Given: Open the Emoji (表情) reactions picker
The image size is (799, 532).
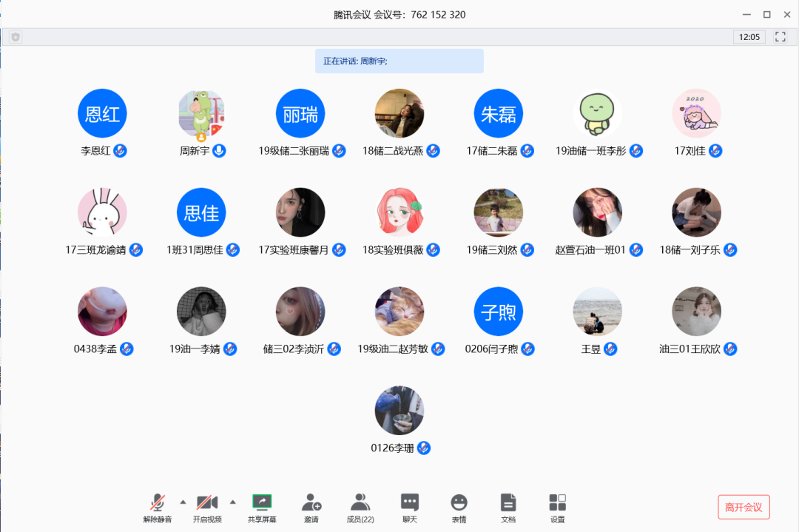Looking at the screenshot, I should point(459,503).
